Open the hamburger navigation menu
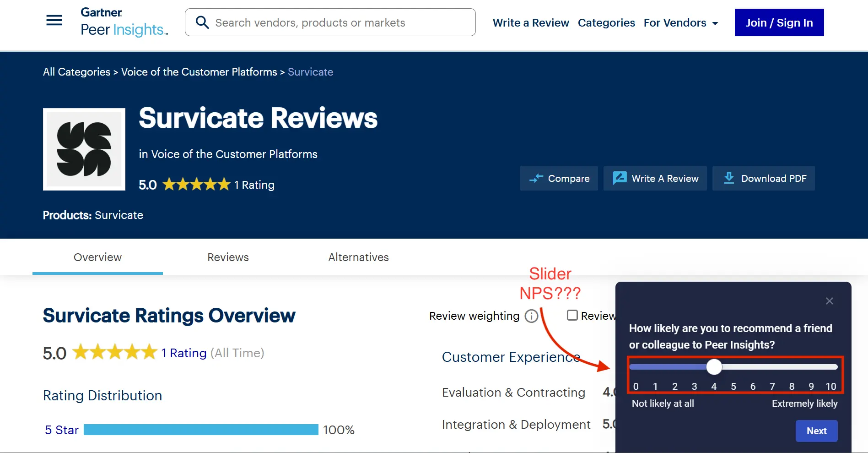Viewport: 868px width, 453px height. pos(54,21)
